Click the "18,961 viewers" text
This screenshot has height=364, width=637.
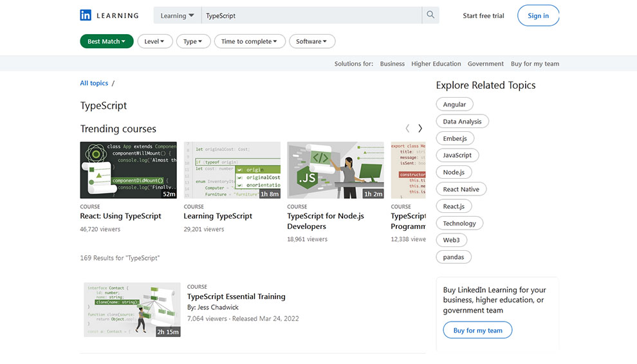[307, 239]
